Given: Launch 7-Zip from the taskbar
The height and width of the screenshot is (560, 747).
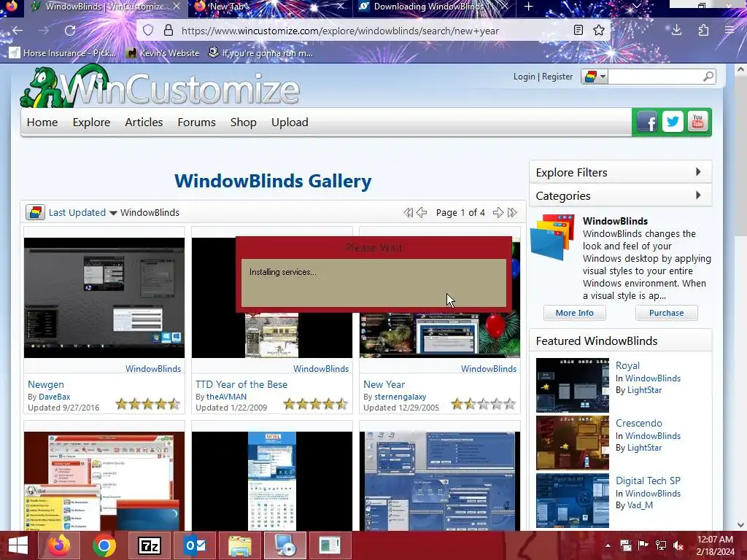Looking at the screenshot, I should (149, 545).
